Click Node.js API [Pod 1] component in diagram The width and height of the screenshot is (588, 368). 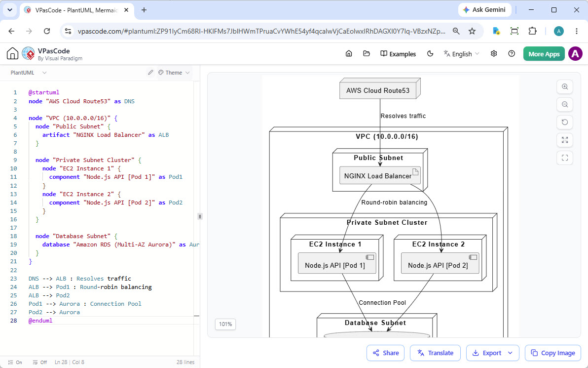337,263
